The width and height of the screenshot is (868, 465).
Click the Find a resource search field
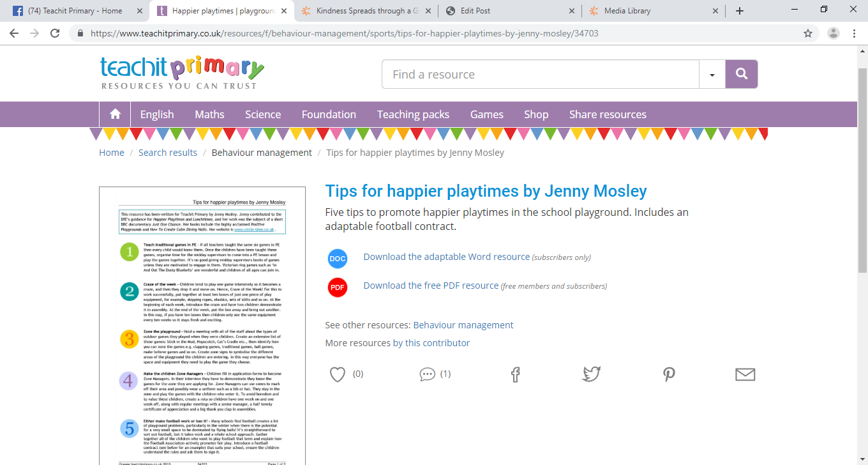541,75
